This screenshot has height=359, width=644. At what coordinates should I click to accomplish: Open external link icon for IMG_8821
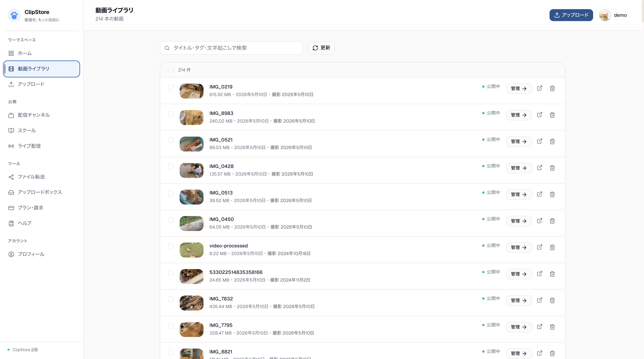pyautogui.click(x=539, y=353)
